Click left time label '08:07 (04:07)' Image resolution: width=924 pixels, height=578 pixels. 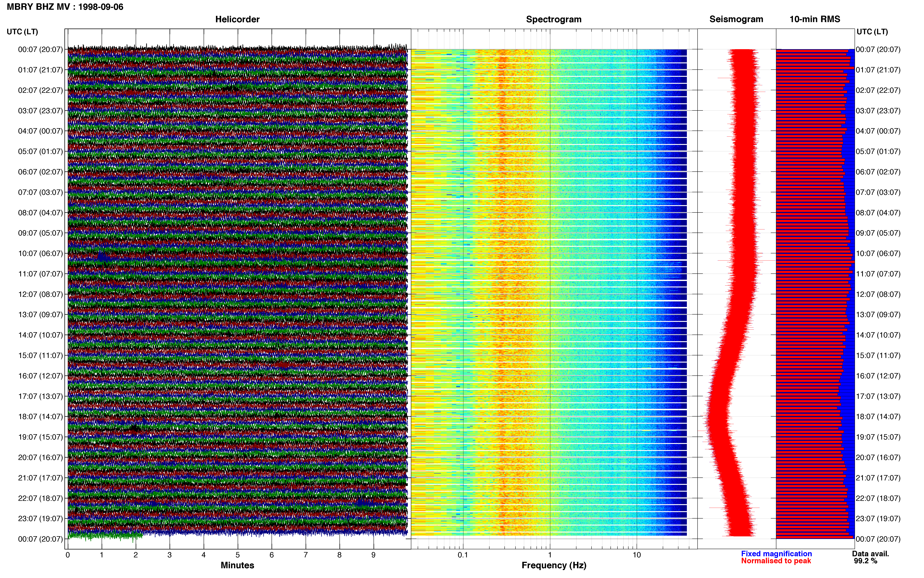[x=40, y=212]
